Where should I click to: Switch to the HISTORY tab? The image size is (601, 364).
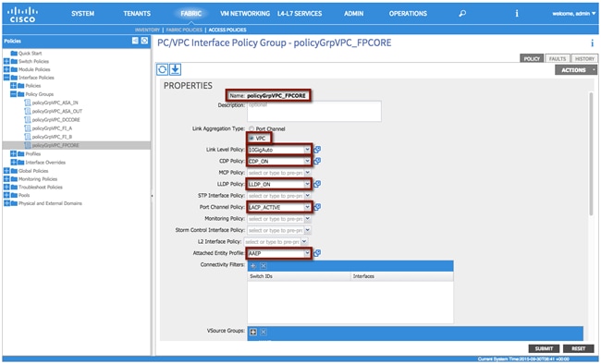pos(584,58)
